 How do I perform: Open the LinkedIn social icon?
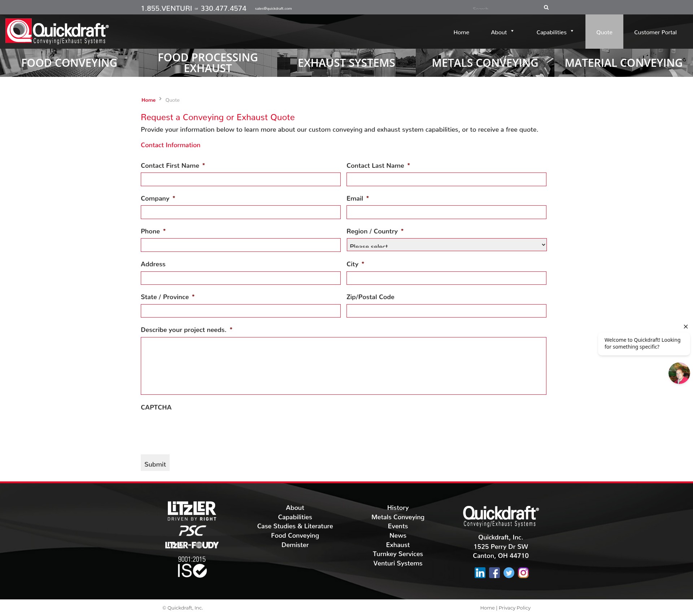click(480, 573)
